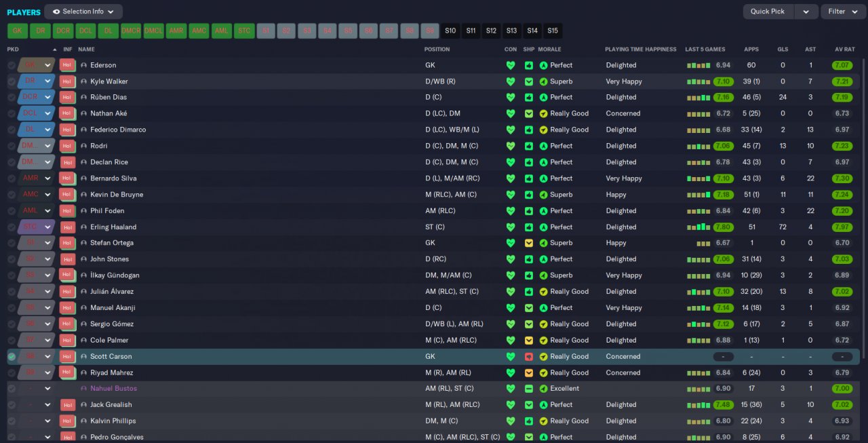
Task: Open Kyle Walker's DR position dropdown
Action: [x=47, y=81]
